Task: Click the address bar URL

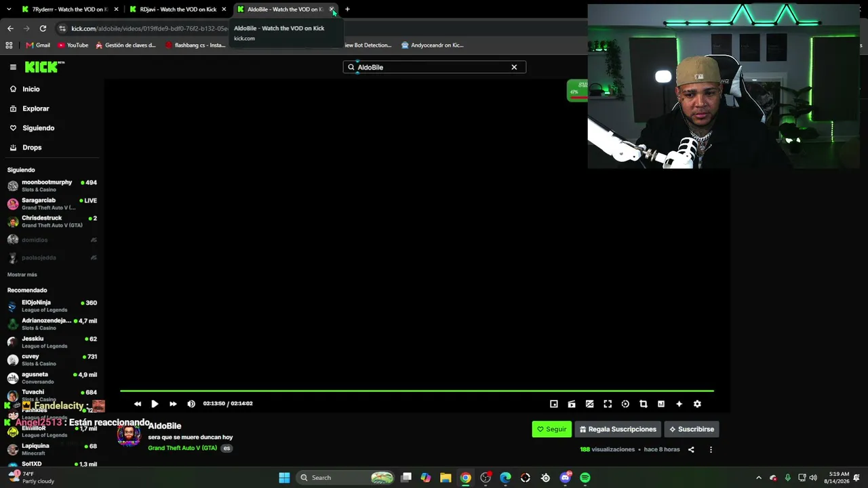Action: [x=149, y=28]
